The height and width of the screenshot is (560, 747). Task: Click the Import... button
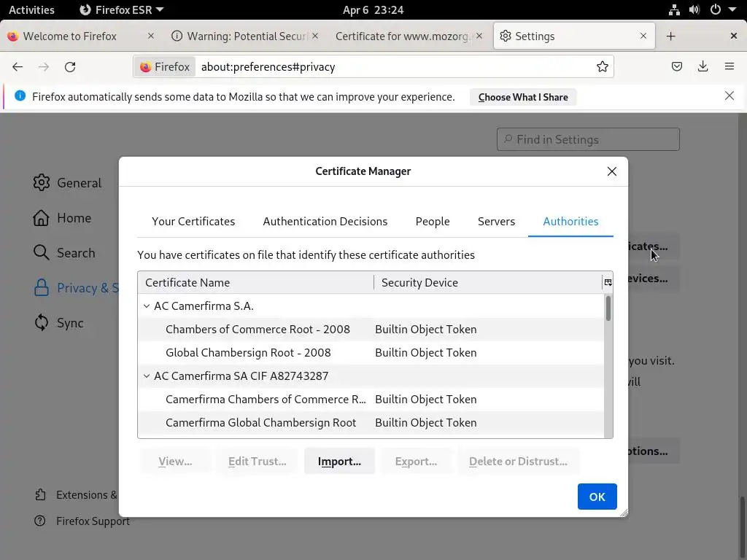[x=339, y=462]
